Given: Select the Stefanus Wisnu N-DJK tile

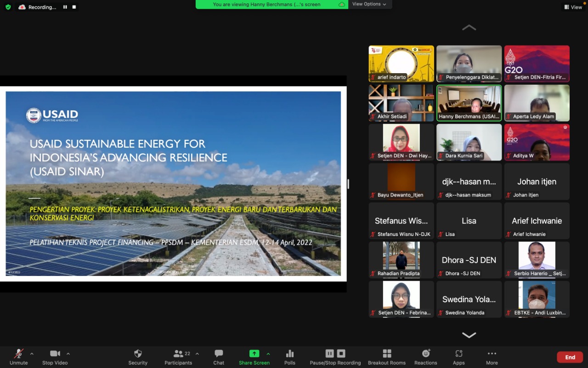Looking at the screenshot, I should tap(401, 221).
